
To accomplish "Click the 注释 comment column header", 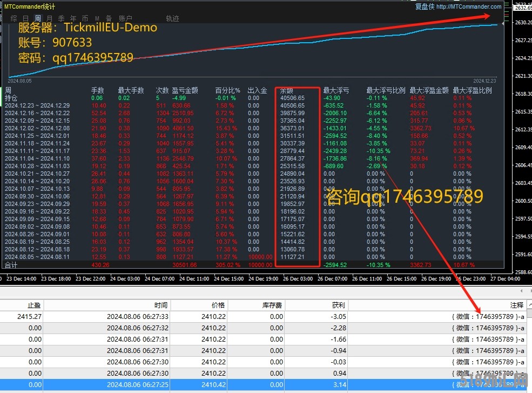I will tap(516, 305).
